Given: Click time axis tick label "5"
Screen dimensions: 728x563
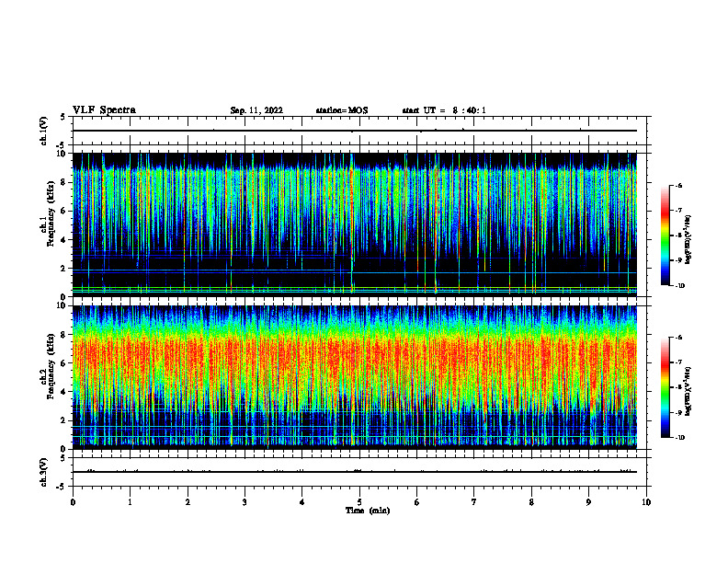Looking at the screenshot, I should coord(359,502).
